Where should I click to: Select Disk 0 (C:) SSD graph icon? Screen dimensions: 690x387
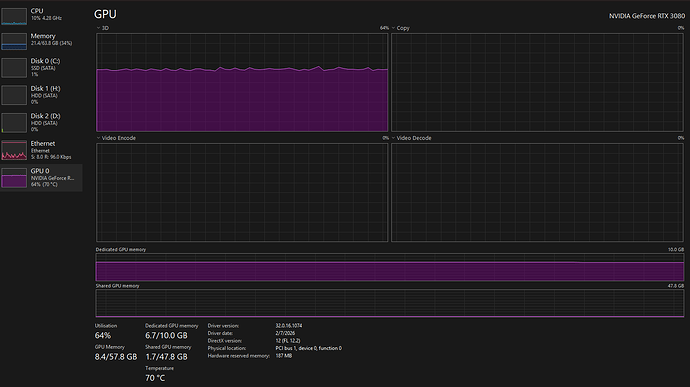[x=14, y=68]
